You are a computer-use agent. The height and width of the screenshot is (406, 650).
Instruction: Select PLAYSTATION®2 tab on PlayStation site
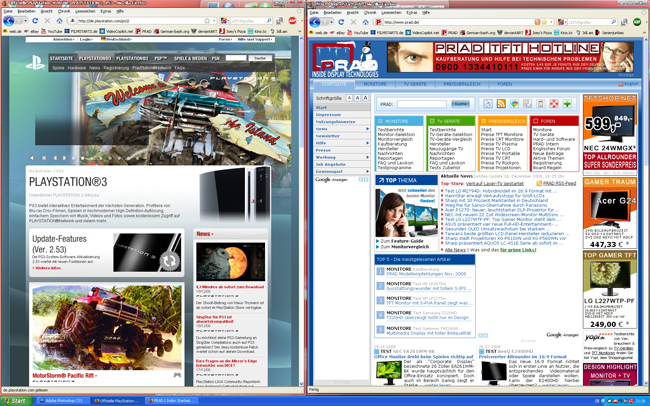pyautogui.click(x=132, y=58)
